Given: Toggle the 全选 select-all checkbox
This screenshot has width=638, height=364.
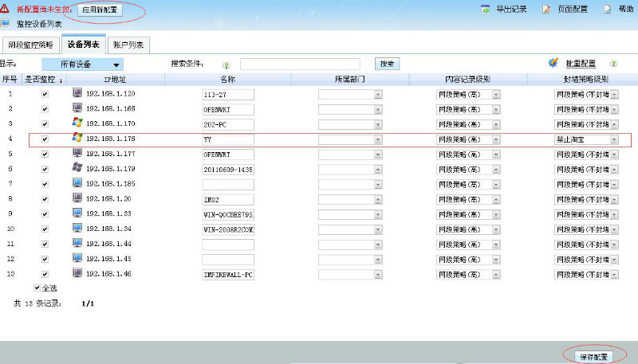Looking at the screenshot, I should click(37, 288).
